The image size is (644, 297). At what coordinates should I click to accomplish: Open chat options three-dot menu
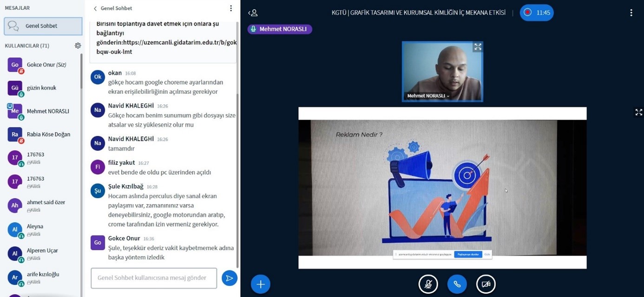(231, 8)
